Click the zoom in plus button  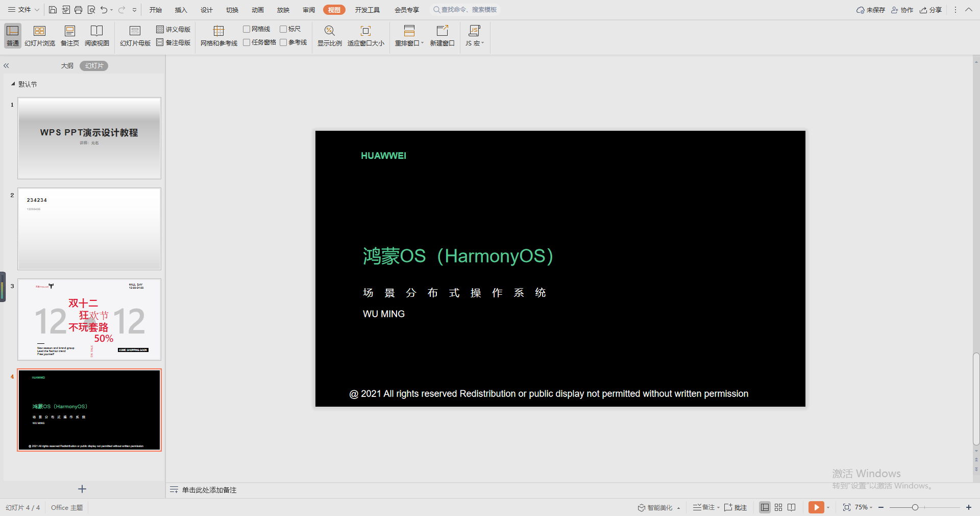pos(969,507)
